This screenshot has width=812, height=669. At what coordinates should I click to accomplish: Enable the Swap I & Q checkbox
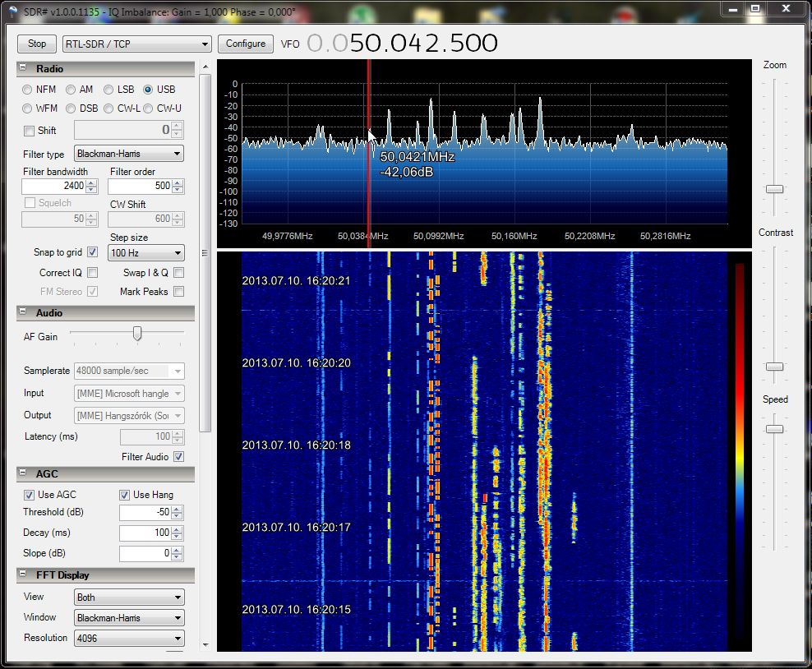tap(178, 272)
